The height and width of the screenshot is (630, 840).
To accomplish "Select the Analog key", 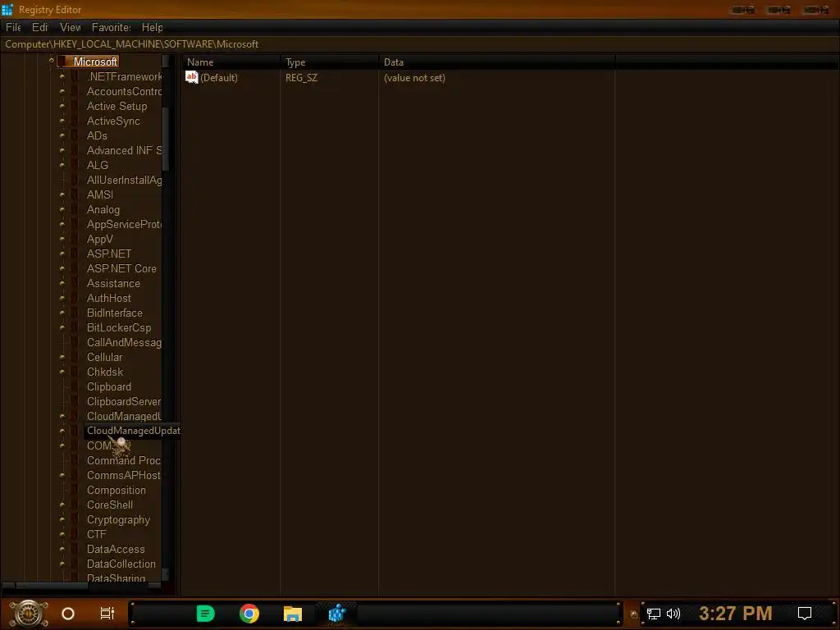I will pos(103,209).
